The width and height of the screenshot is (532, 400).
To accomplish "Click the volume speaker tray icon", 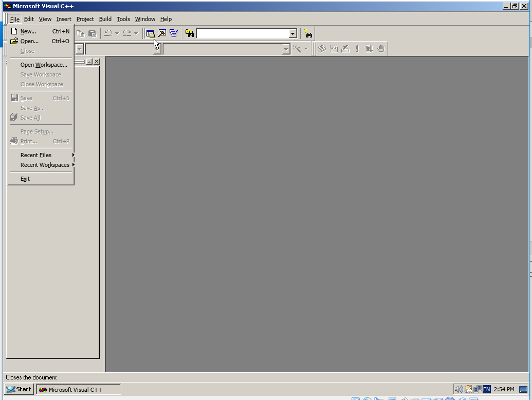I will (458, 389).
